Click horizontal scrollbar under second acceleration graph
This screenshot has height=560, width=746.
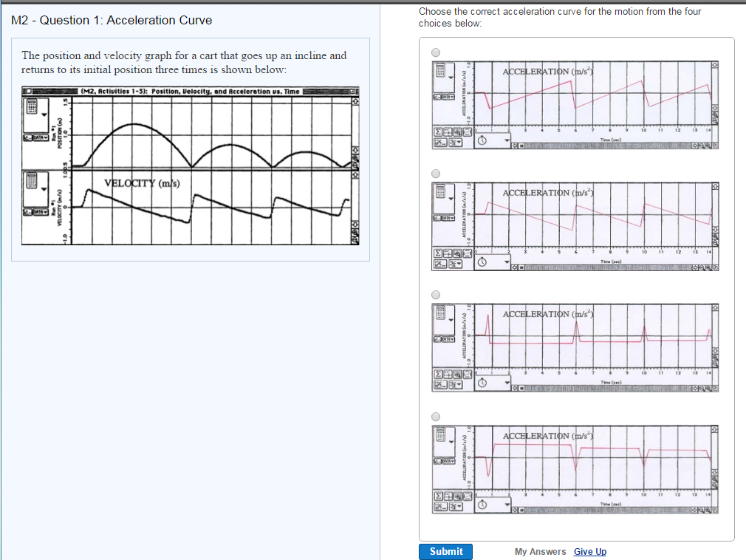point(608,267)
